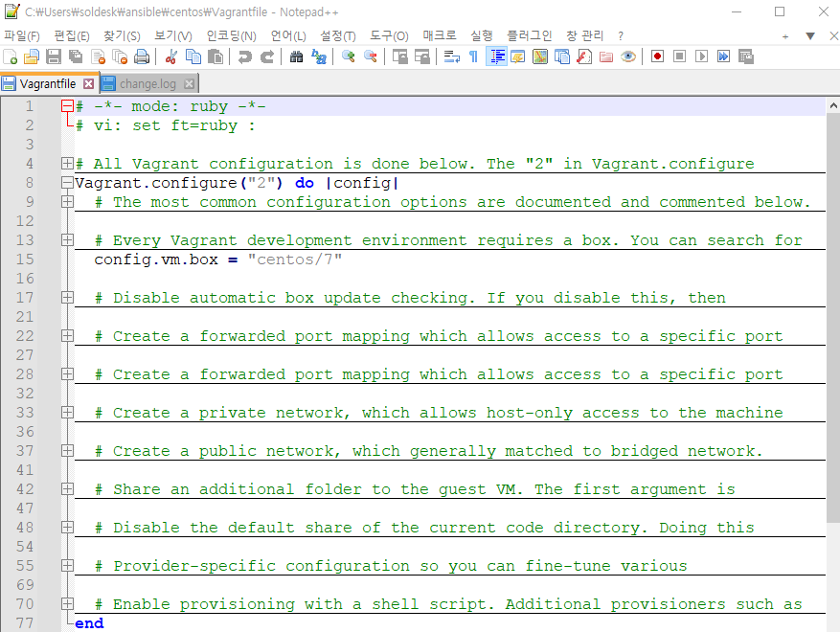
Task: Select the Vagrantfile tab
Action: [x=48, y=84]
